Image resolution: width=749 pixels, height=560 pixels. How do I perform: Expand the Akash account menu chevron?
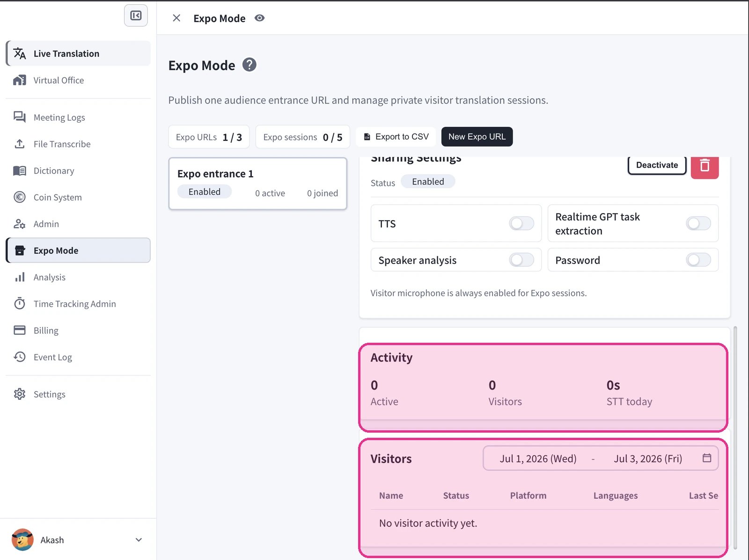point(139,539)
